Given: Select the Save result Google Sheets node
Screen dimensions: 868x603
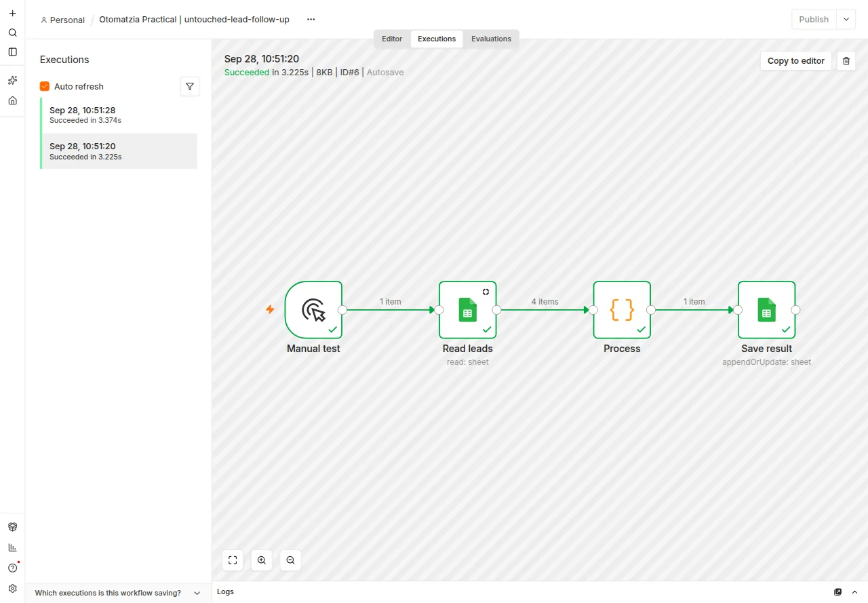Looking at the screenshot, I should (767, 310).
